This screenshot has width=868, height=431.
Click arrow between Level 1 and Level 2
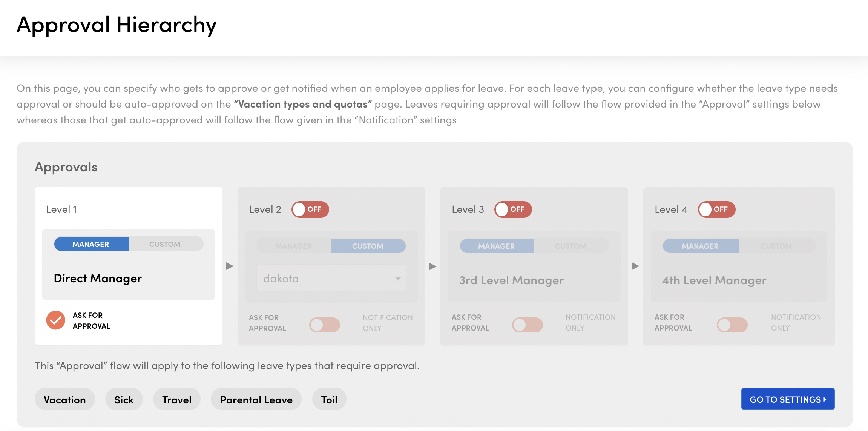click(230, 266)
